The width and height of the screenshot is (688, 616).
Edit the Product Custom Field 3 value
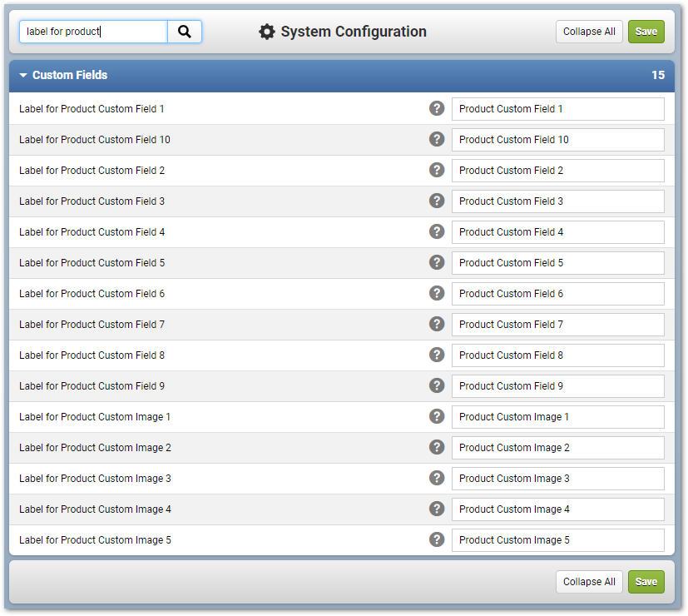click(x=557, y=201)
